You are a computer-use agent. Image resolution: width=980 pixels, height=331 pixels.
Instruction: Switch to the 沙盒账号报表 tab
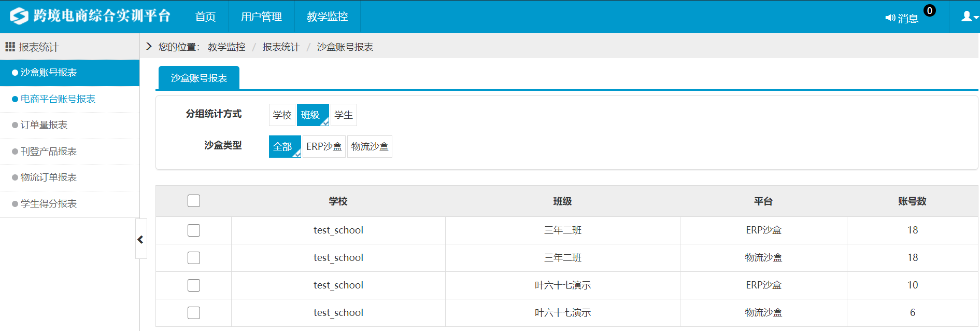(198, 78)
